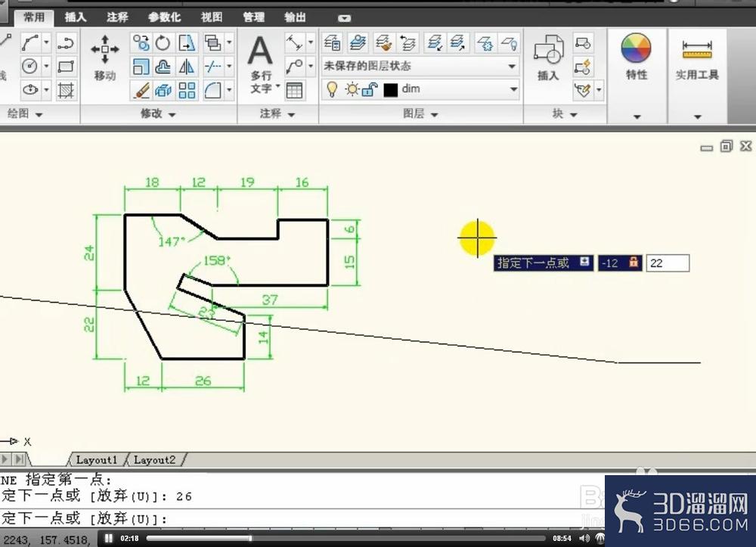Expand the 绘图 draw panel
This screenshot has width=756, height=547.
(25, 113)
